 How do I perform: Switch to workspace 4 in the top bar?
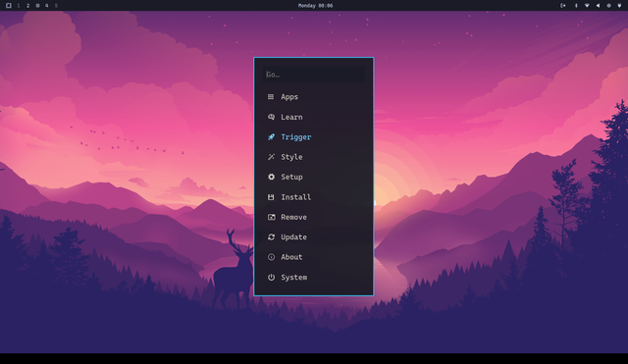(x=47, y=6)
